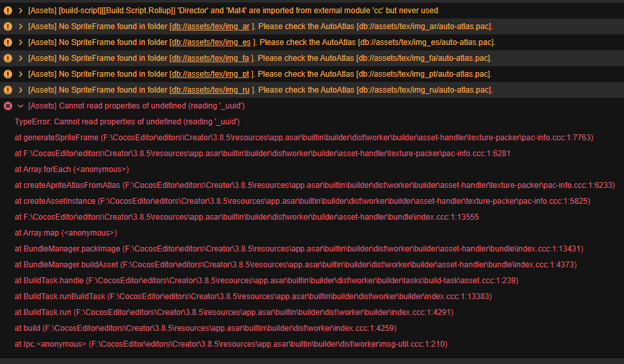The width and height of the screenshot is (624, 364).
Task: Expand the img_es SpriteFrame warning
Action: 21,42
